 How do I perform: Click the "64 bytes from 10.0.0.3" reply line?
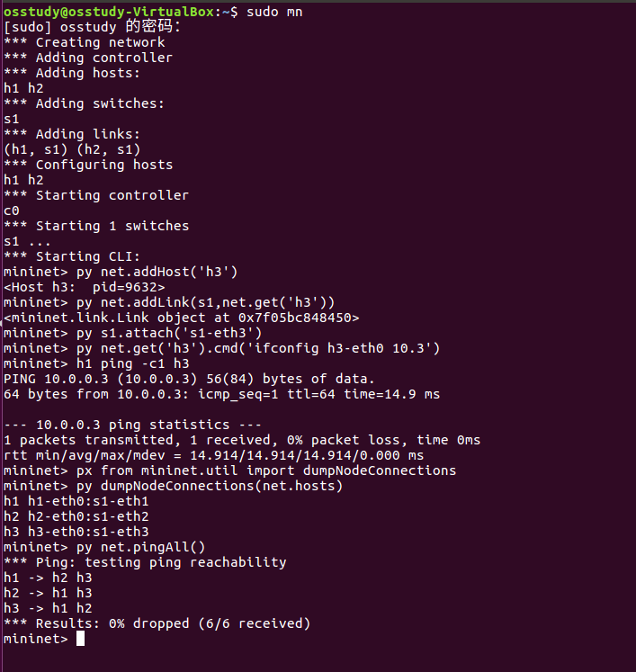tap(221, 394)
